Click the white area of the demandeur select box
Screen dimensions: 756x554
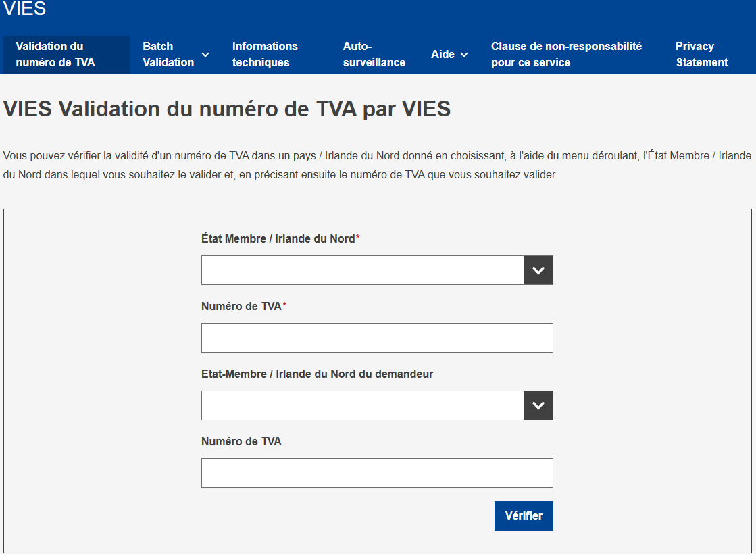tap(362, 405)
